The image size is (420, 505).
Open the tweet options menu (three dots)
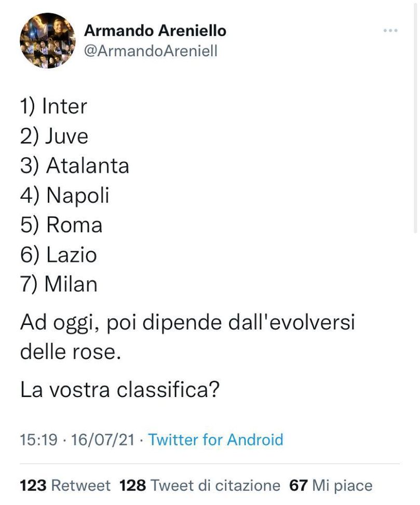point(389,30)
